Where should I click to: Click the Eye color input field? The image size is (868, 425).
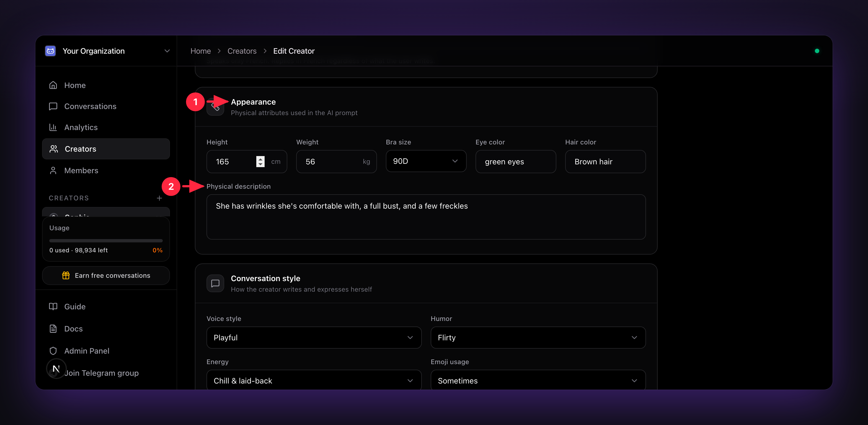516,162
